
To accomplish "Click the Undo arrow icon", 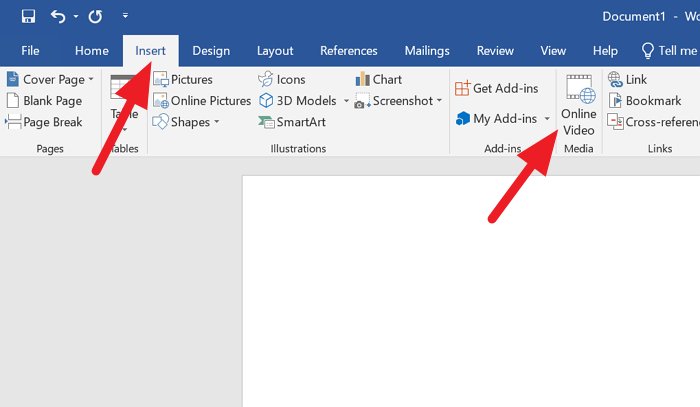I will pyautogui.click(x=58, y=16).
